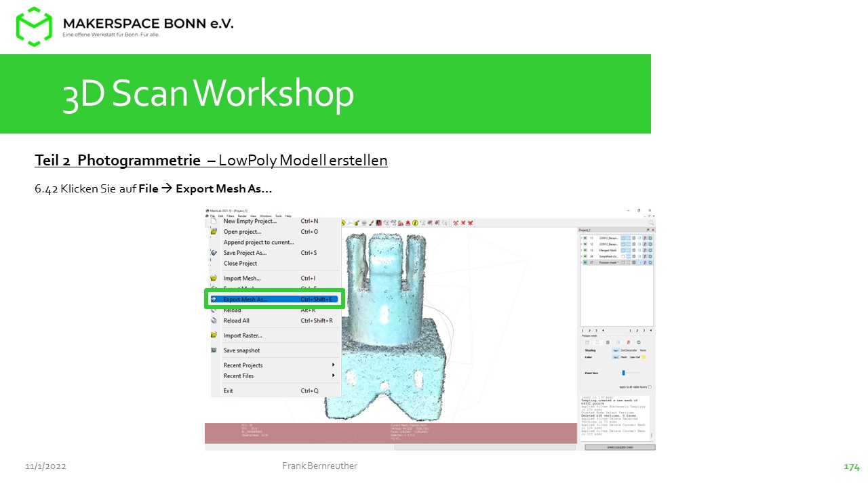Image resolution: width=868 pixels, height=488 pixels.
Task: Click the yellow info icon in the toolbar
Action: click(x=414, y=222)
